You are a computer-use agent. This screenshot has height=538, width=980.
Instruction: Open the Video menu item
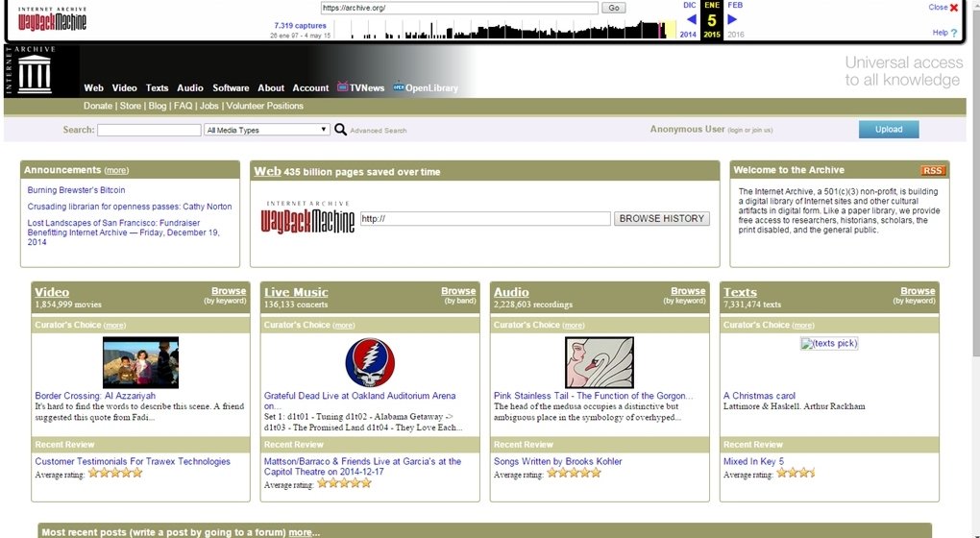[x=124, y=88]
